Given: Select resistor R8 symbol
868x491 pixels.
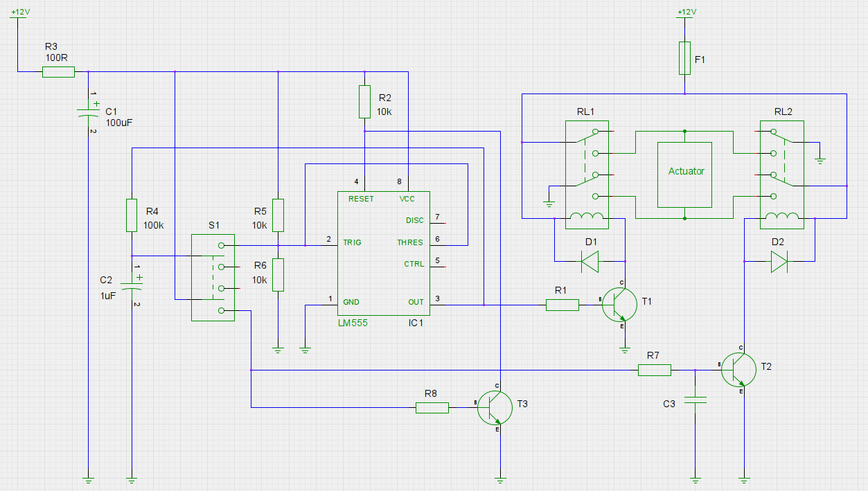Looking at the screenshot, I should coord(432,408).
